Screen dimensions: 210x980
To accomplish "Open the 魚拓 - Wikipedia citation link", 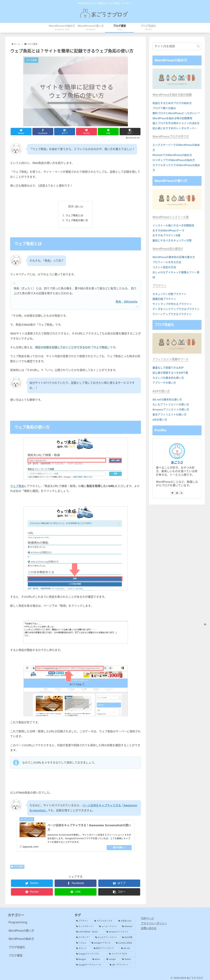I will point(127,302).
